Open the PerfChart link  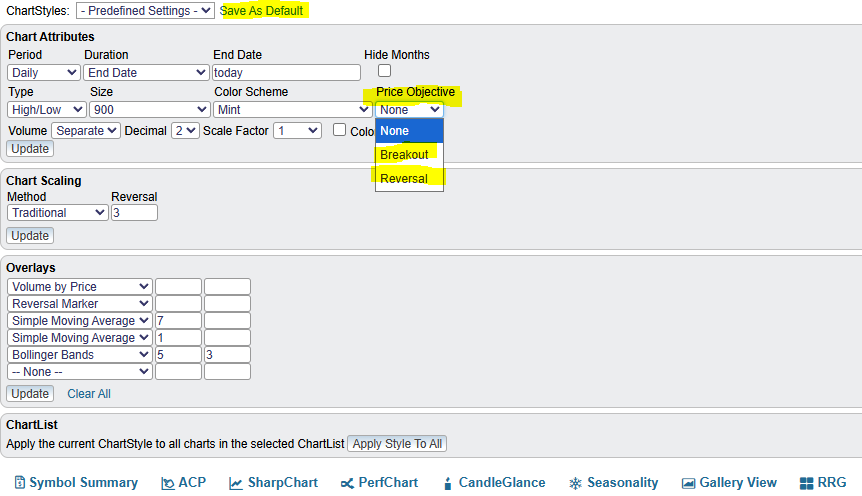[x=388, y=483]
